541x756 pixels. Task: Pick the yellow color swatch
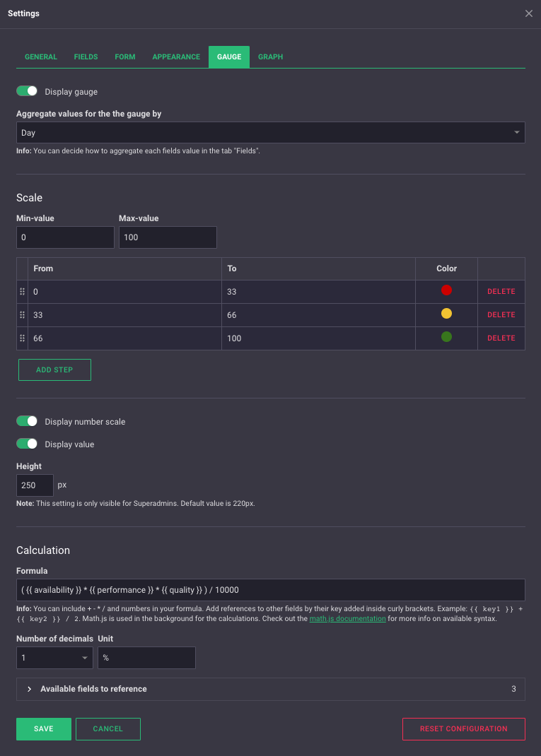[446, 314]
